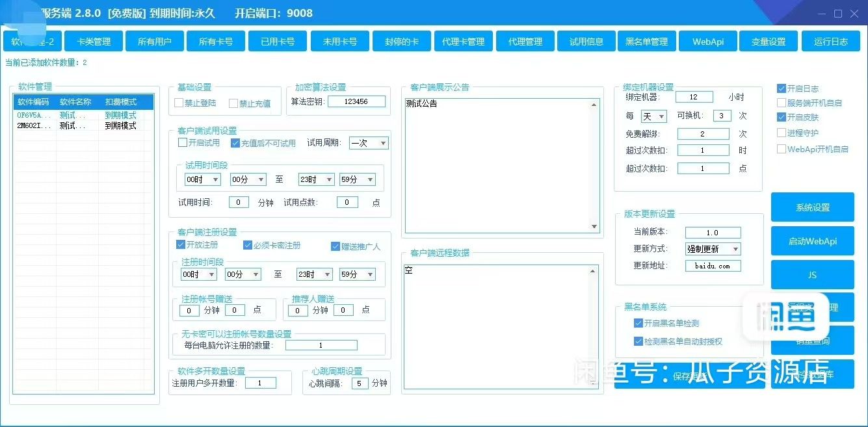This screenshot has width=868, height=427.
Task: Click the JS button
Action: coord(812,274)
